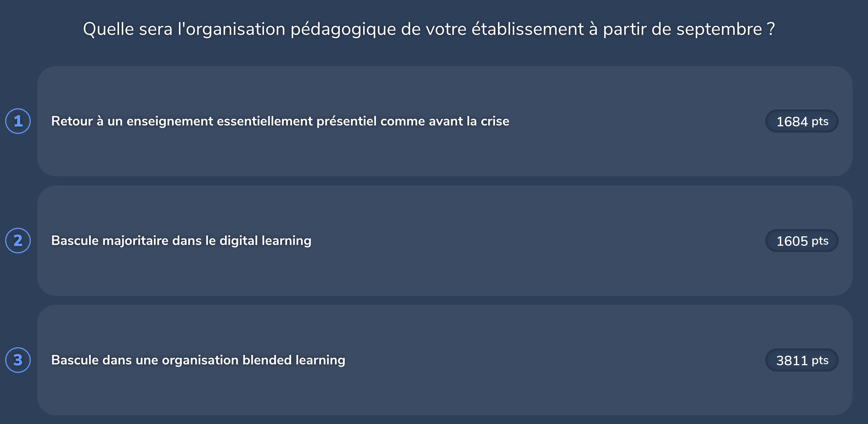
Task: Click the word 'établissement' in the question
Action: 527,29
